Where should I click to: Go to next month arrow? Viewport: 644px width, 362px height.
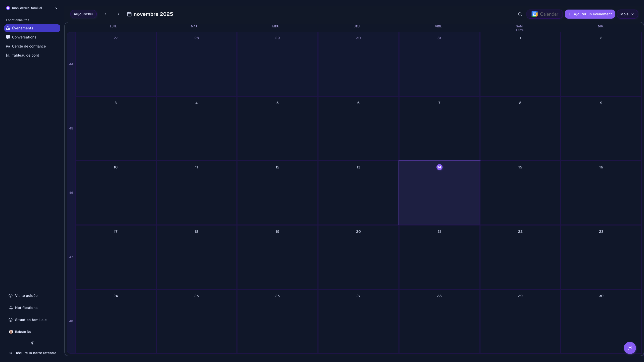pos(118,14)
